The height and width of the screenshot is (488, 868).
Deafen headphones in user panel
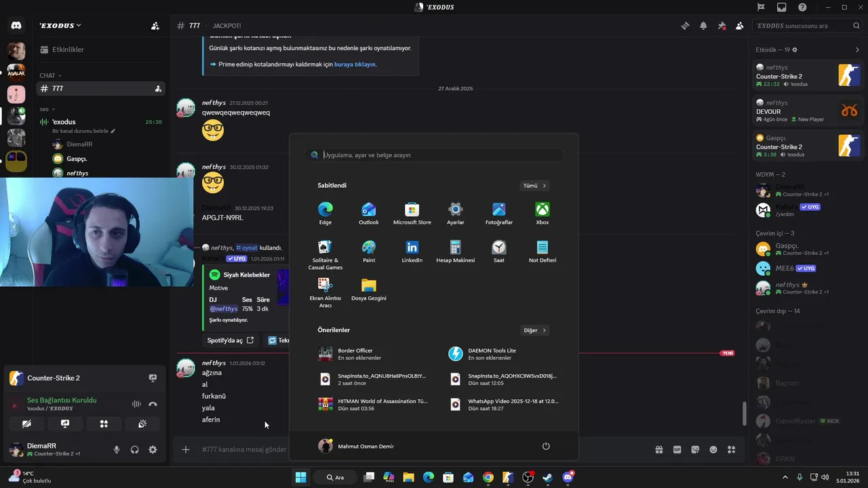(x=135, y=449)
